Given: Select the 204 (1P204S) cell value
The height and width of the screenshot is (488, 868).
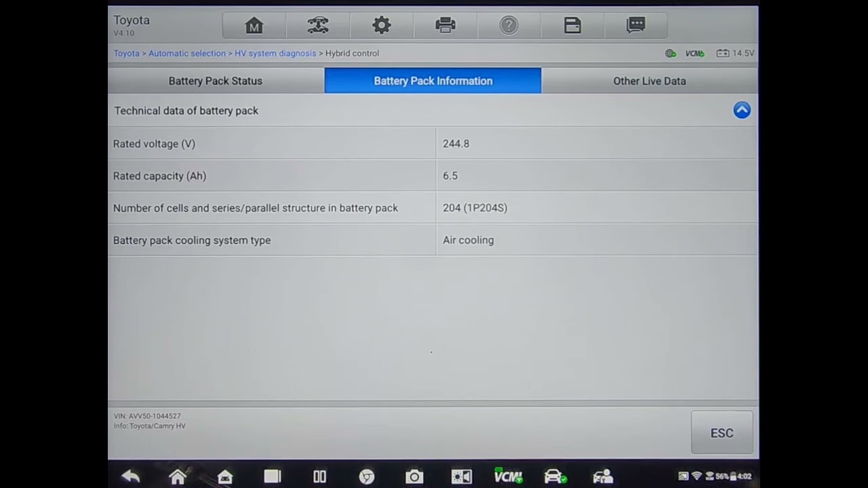Looking at the screenshot, I should 475,208.
